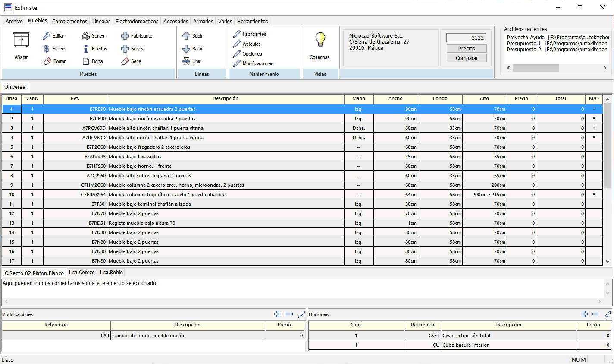
Task: Click the table vertical scrollbar down arrow
Action: tap(608, 261)
